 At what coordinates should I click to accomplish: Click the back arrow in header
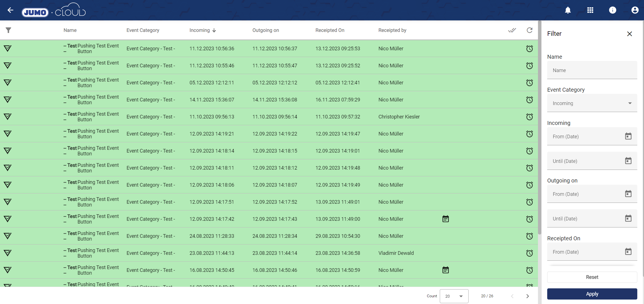[x=10, y=10]
